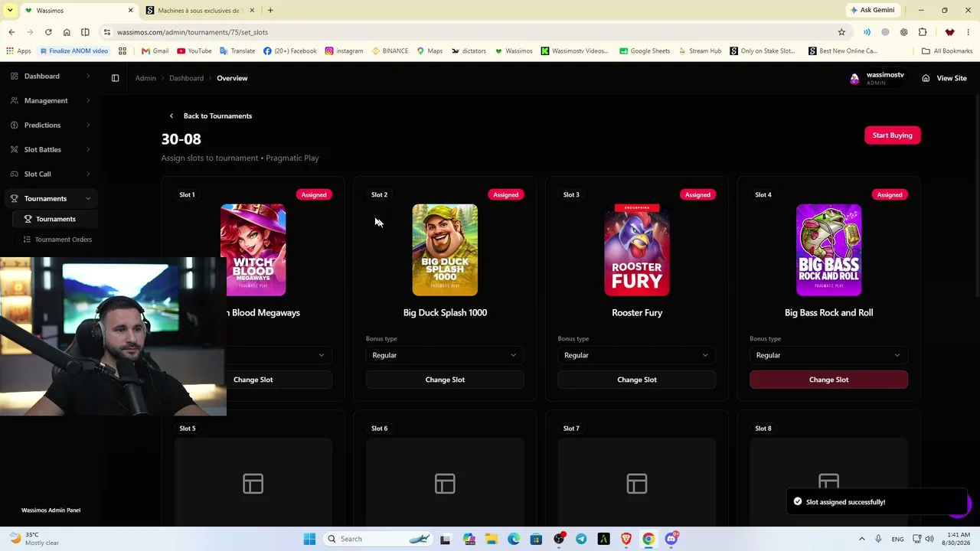Open Discord from the taskbar

point(671,539)
